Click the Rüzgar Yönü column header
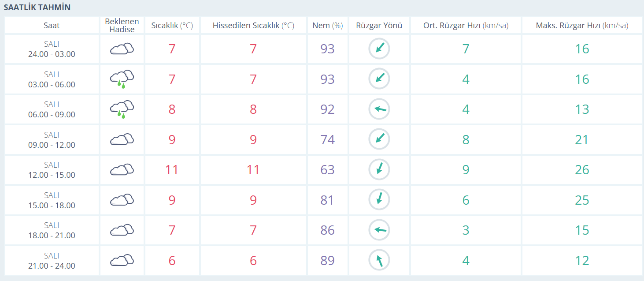Image resolution: width=644 pixels, height=281 pixels. point(379,26)
